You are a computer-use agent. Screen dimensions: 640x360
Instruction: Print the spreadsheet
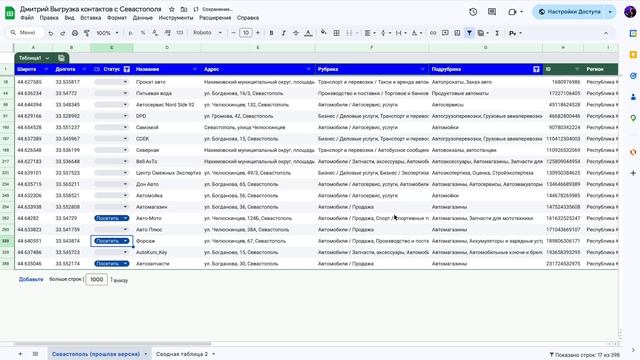pos(75,33)
